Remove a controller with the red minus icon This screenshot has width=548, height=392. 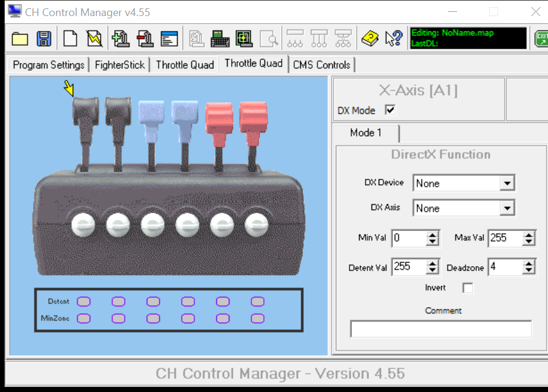pos(145,39)
